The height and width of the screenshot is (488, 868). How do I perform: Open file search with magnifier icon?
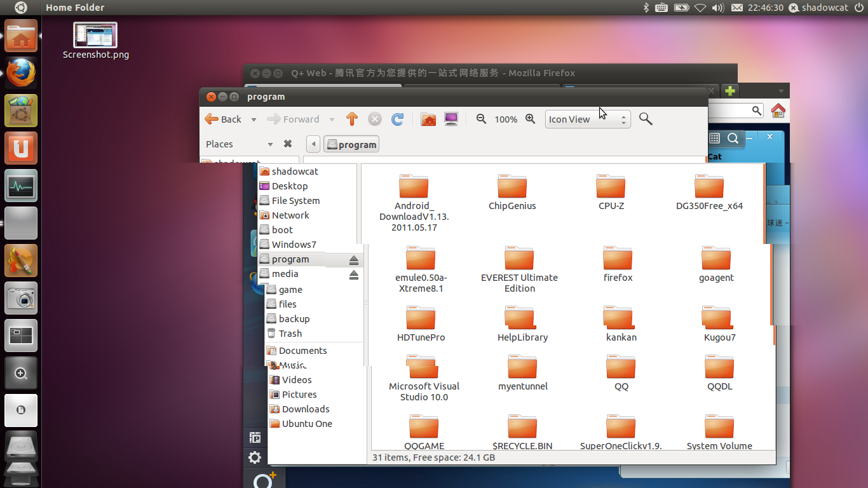(x=646, y=119)
